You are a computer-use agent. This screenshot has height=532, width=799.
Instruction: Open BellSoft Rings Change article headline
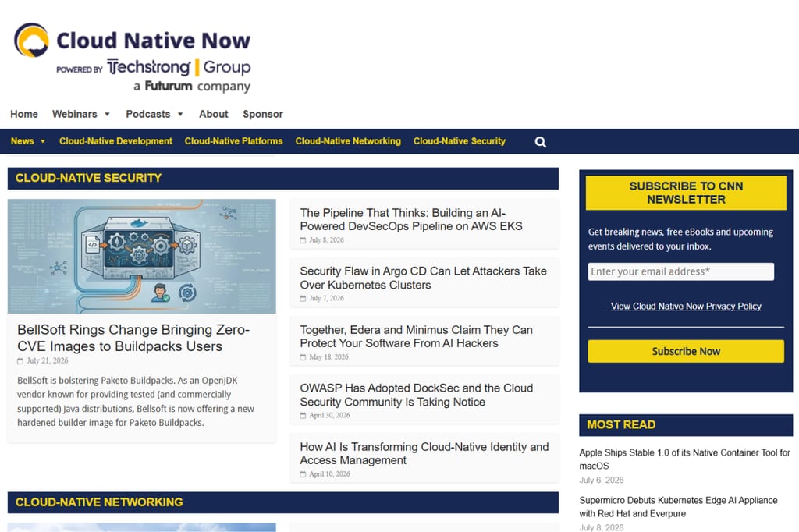point(133,338)
